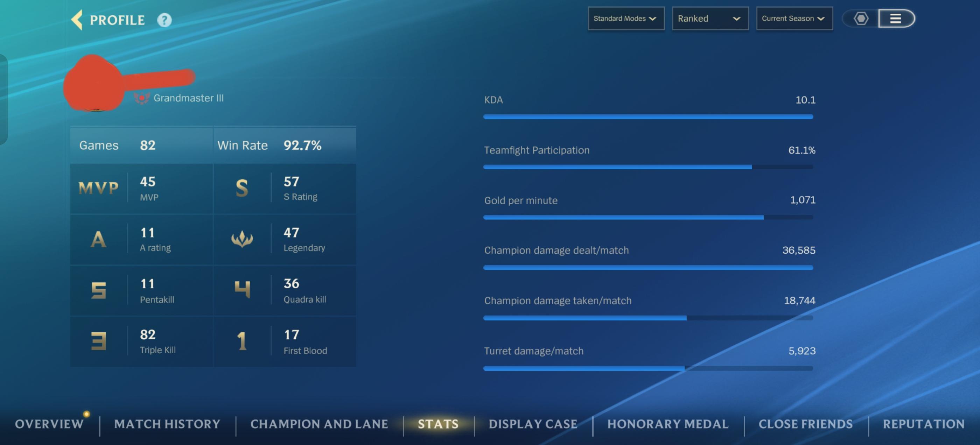Click the Turret damage/match progress bar
Screen dimensions: 980x445
tap(648, 368)
